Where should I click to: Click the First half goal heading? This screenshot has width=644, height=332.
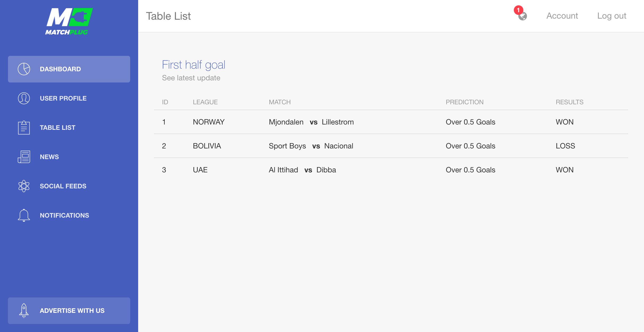coord(194,65)
